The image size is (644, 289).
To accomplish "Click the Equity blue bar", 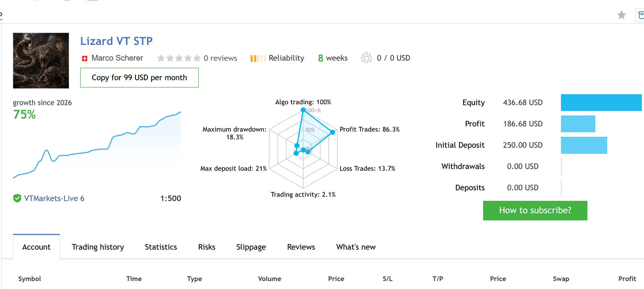I will click(x=601, y=102).
